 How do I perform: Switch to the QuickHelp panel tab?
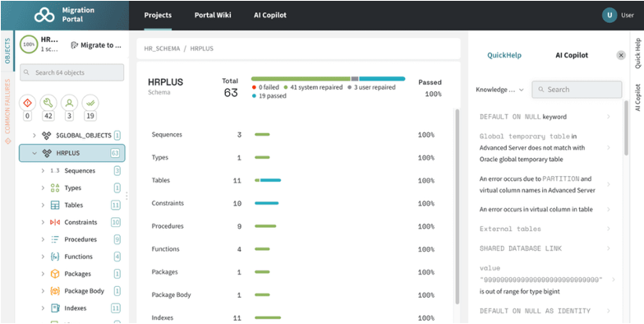(504, 55)
